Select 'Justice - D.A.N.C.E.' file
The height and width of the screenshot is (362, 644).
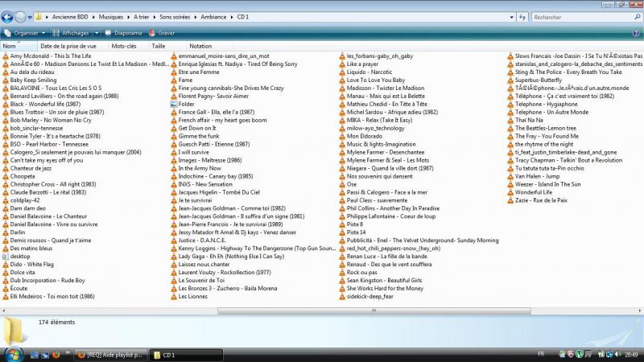[198, 240]
